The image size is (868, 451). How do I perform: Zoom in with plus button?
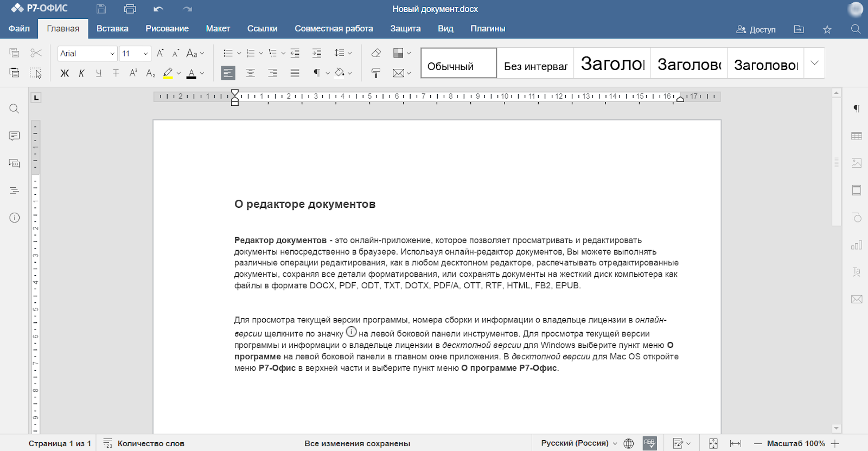pos(835,443)
